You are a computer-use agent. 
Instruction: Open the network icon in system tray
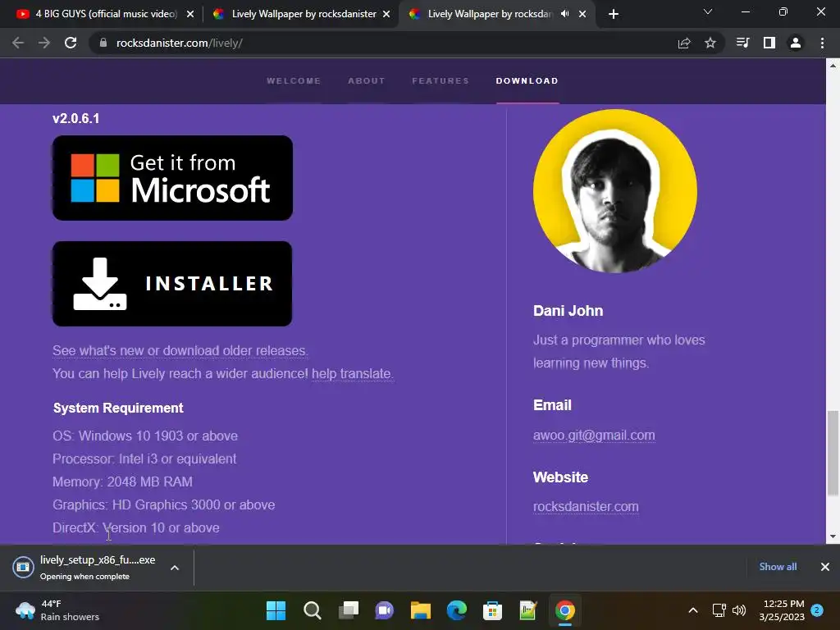(719, 610)
